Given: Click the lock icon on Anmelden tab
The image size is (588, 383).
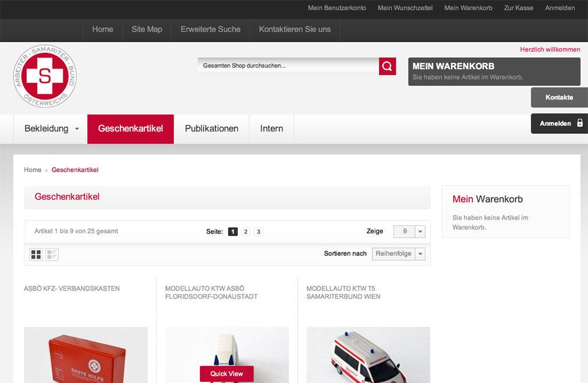Looking at the screenshot, I should (579, 123).
